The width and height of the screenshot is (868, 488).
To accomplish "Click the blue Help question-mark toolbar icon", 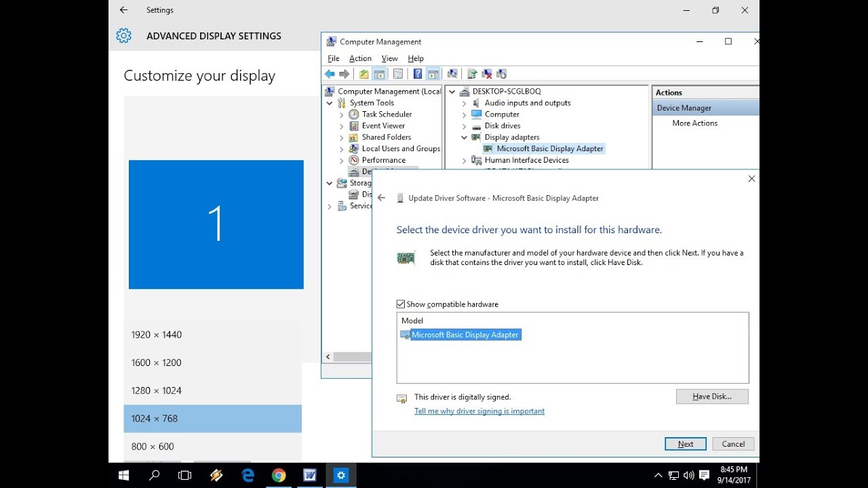I will (x=418, y=74).
